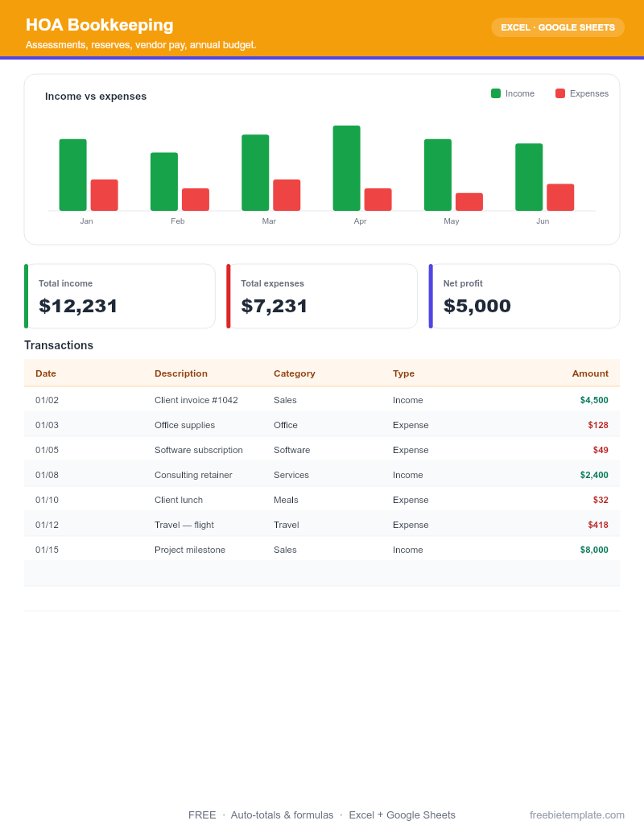Click the Transactions section heading
The width and height of the screenshot is (644, 833).
(x=59, y=345)
